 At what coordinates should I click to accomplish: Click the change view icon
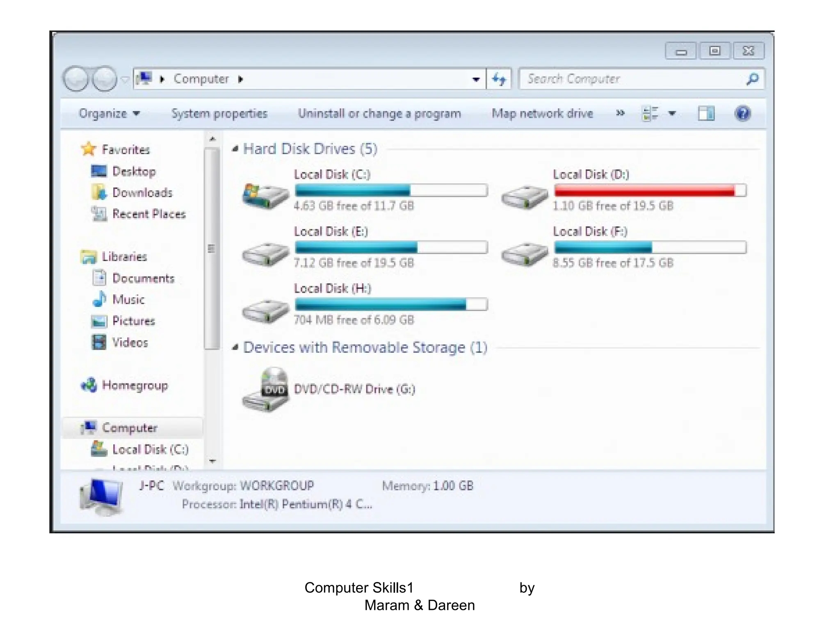650,113
